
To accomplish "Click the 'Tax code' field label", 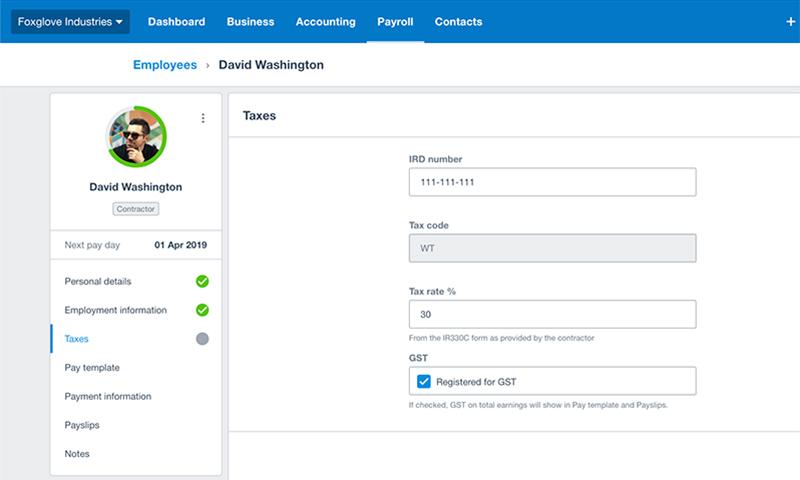I will point(429,225).
